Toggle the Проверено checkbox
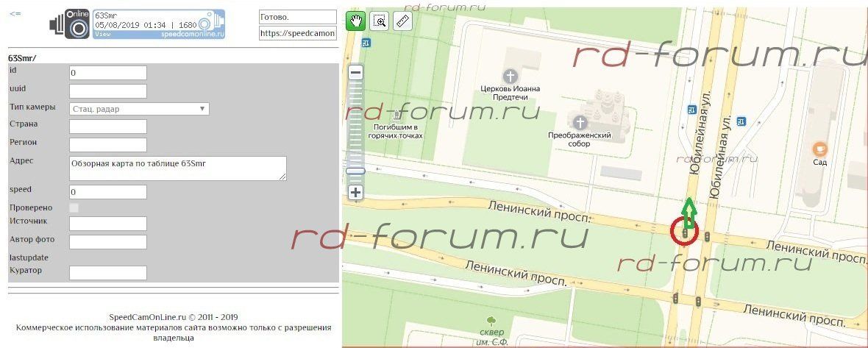Viewport: 868px width, 348px height. pos(74,208)
